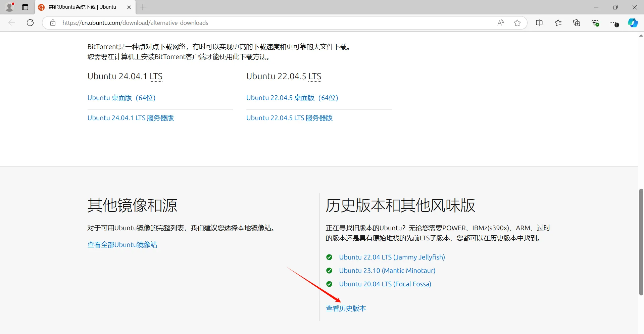Open the tab actions menu

click(x=25, y=7)
